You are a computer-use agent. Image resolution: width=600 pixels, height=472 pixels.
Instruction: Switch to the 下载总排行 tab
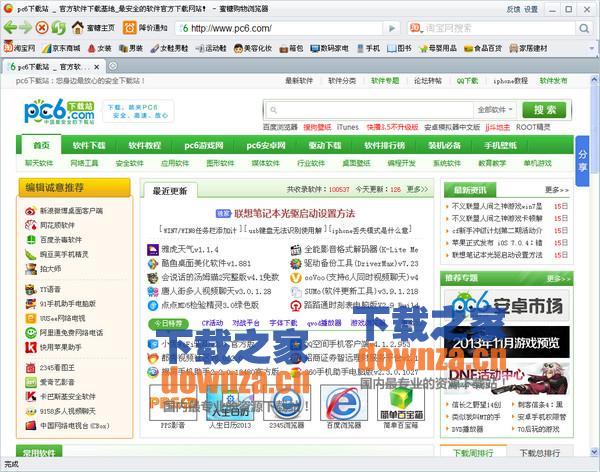pyautogui.click(x=540, y=453)
